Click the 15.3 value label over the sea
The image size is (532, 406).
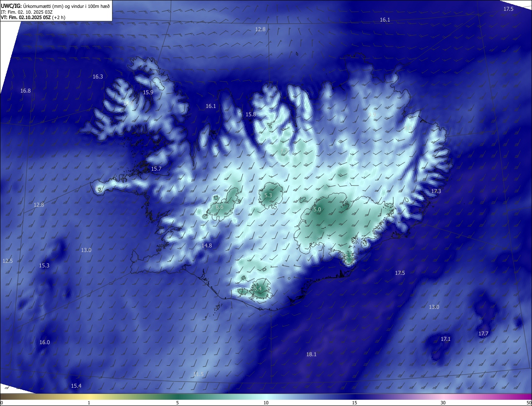point(44,265)
